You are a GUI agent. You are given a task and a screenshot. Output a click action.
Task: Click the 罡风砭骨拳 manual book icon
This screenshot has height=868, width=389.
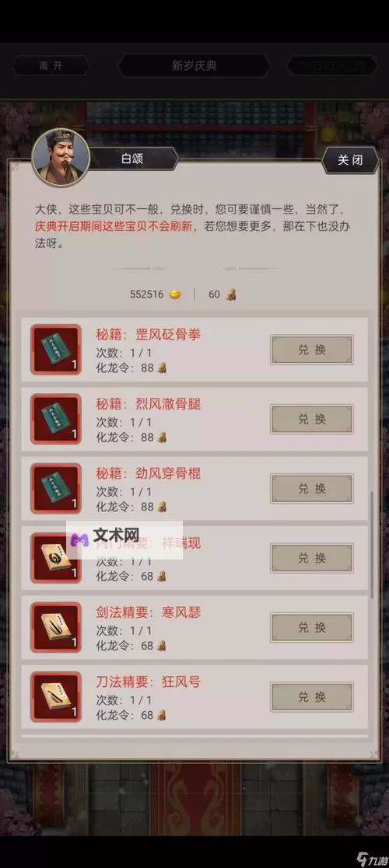point(56,350)
